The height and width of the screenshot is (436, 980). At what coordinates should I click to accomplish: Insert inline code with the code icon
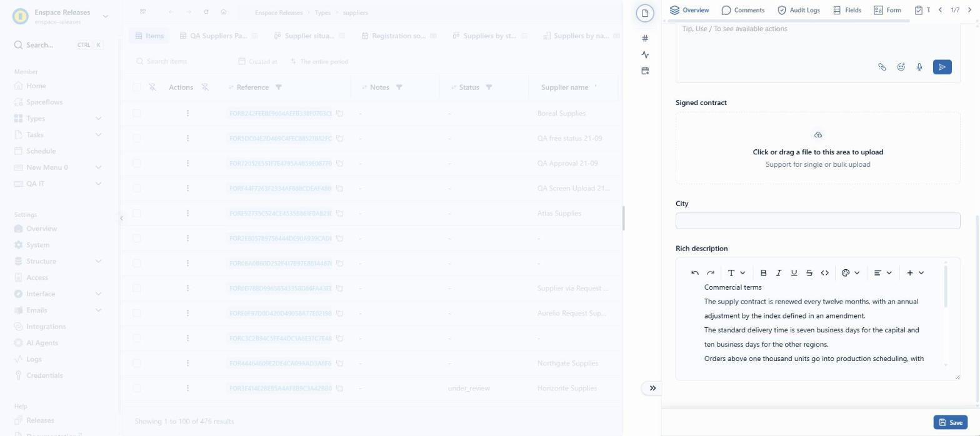click(824, 273)
